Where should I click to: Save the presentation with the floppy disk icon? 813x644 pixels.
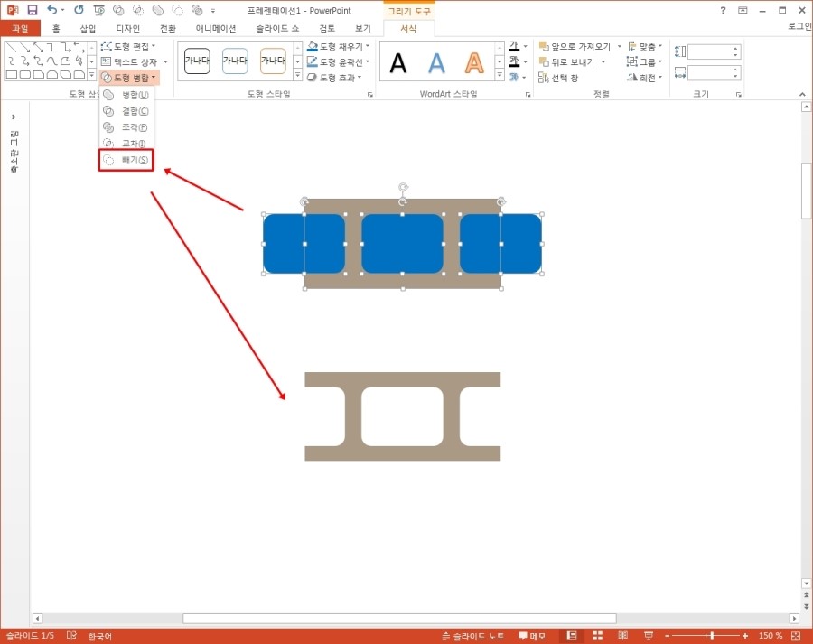point(33,10)
